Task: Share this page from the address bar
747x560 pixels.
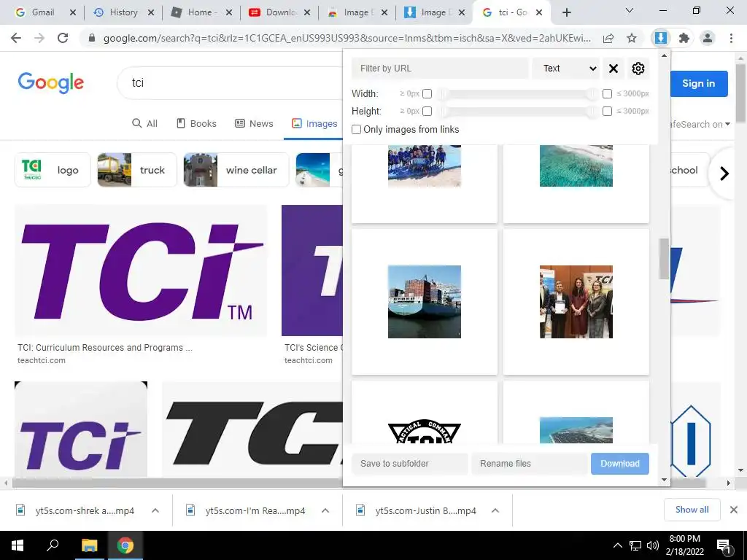Action: click(608, 38)
